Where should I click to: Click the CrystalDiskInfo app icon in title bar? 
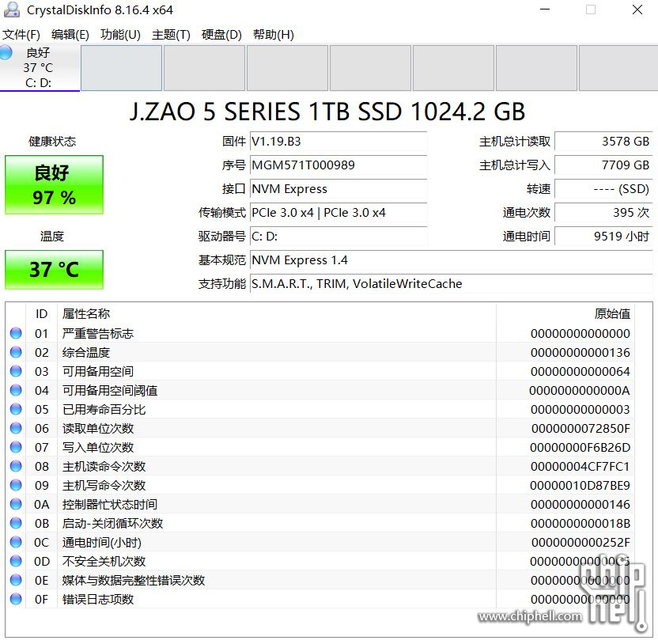(11, 9)
